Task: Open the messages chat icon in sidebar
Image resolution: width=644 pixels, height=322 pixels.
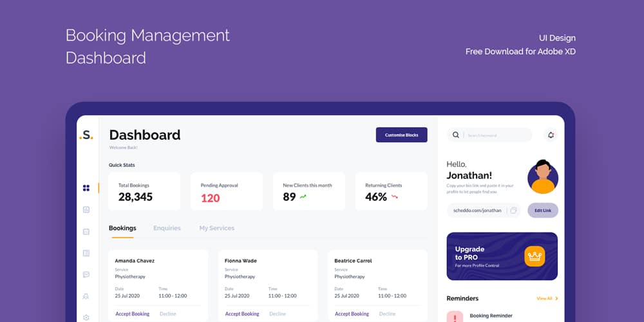Action: coord(86,275)
